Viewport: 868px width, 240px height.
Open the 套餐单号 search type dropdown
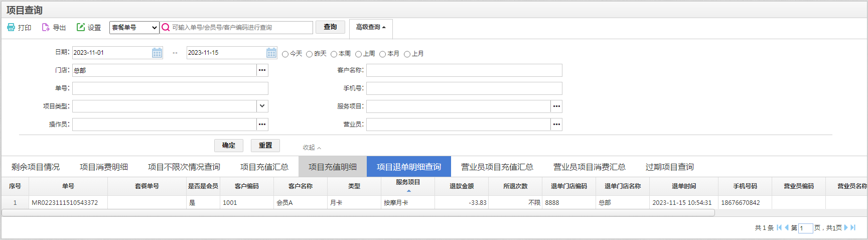134,28
